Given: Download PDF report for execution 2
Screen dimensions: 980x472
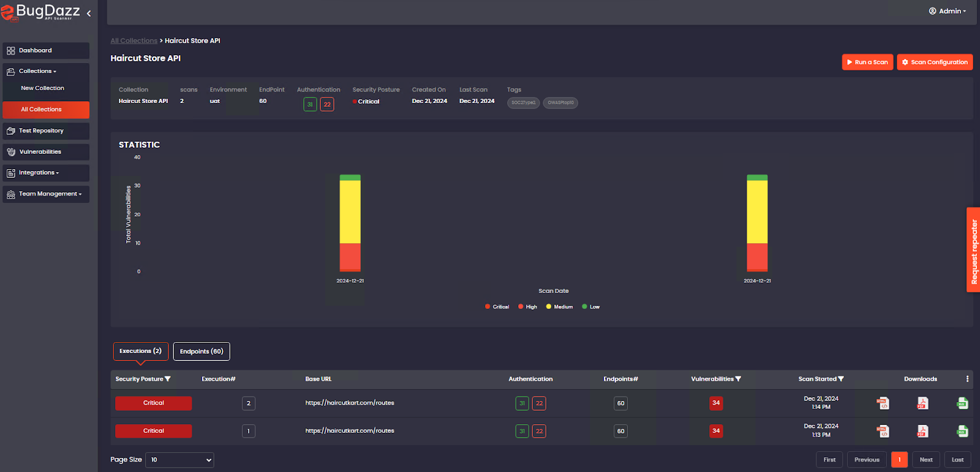Looking at the screenshot, I should [x=922, y=403].
